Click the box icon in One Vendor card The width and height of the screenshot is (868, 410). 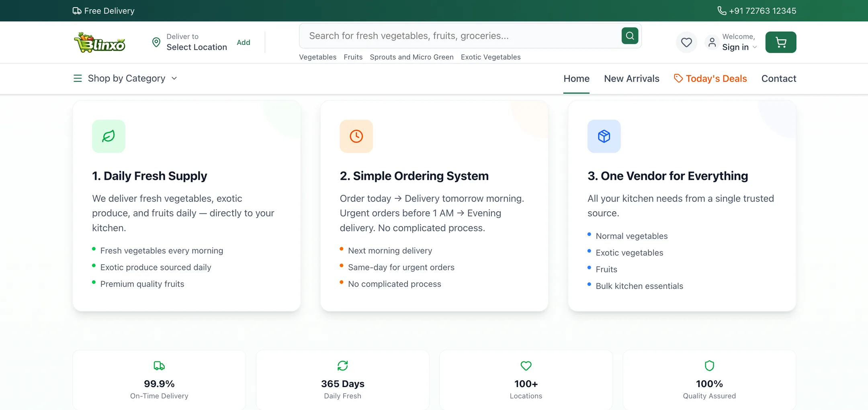[604, 136]
